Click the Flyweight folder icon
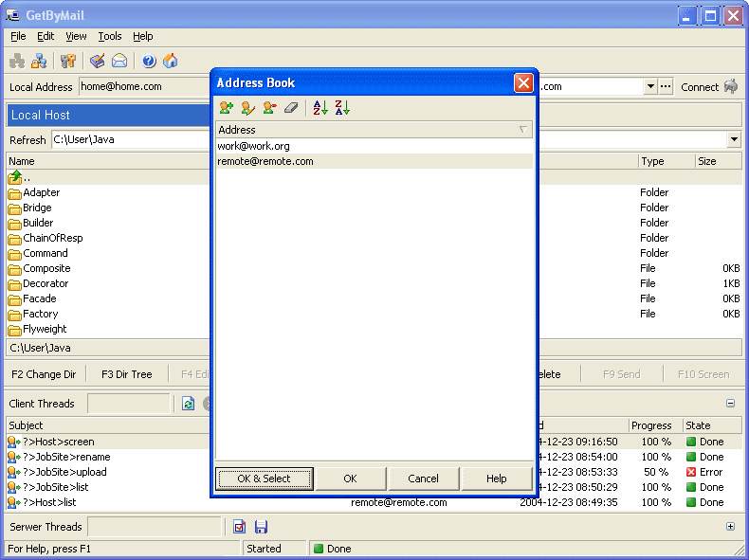The width and height of the screenshot is (749, 560). coord(15,330)
